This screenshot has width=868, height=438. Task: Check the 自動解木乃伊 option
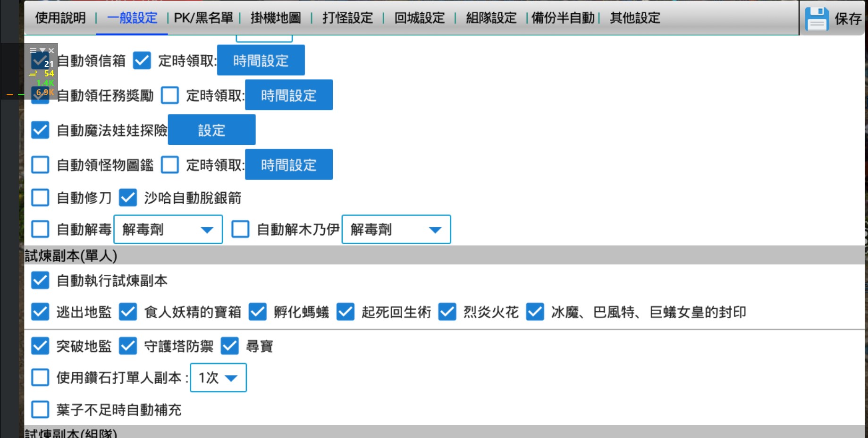[240, 229]
